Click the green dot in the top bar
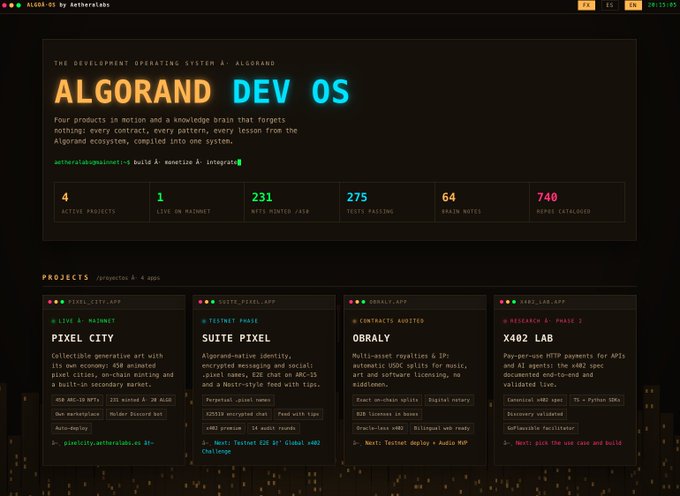 19,5
